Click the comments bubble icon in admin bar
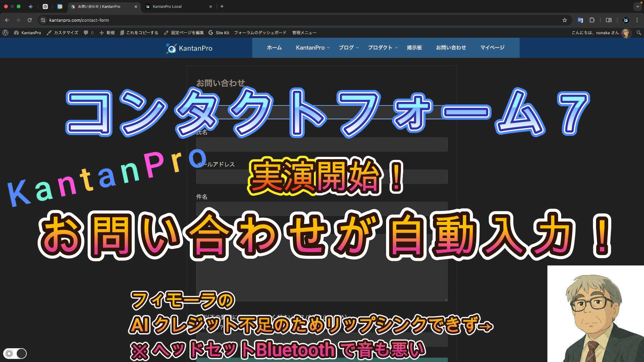644x362 pixels. tap(86, 33)
